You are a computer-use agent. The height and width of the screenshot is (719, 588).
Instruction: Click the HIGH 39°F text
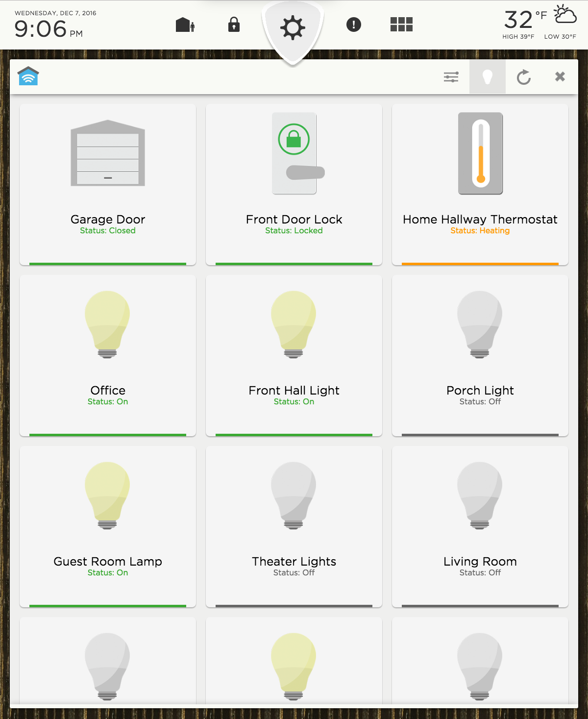point(518,37)
